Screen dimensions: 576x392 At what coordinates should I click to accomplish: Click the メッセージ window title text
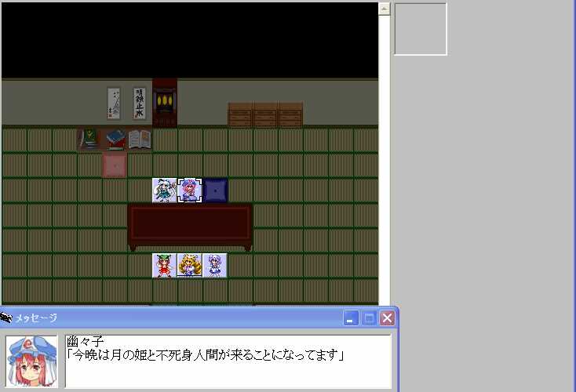pos(36,318)
